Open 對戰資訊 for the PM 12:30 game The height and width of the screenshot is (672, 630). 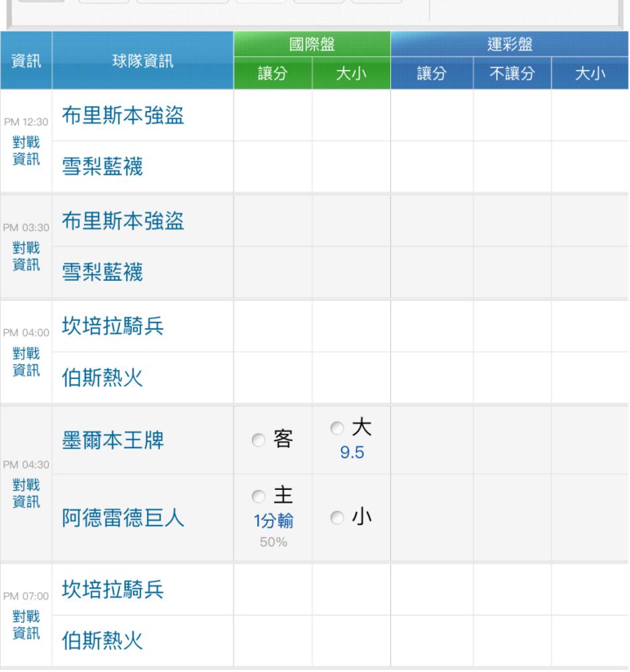tap(26, 151)
